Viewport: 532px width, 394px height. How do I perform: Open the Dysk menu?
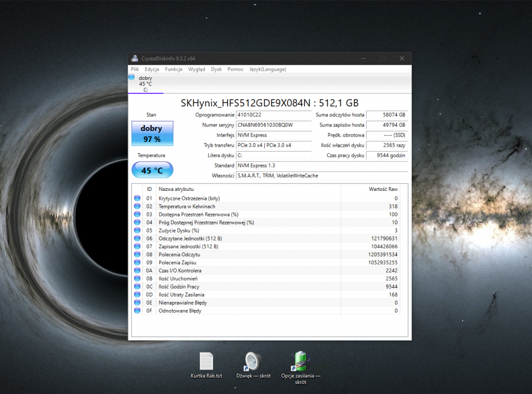(216, 69)
